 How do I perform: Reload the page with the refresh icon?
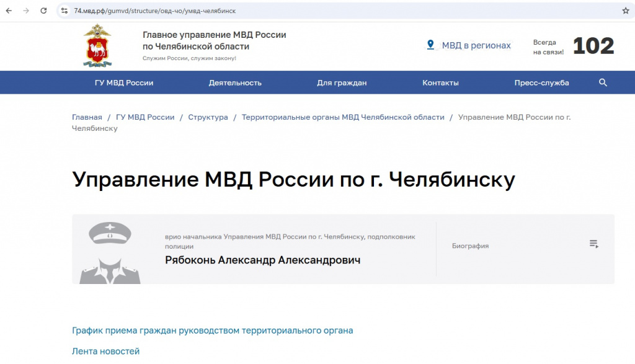pos(42,11)
